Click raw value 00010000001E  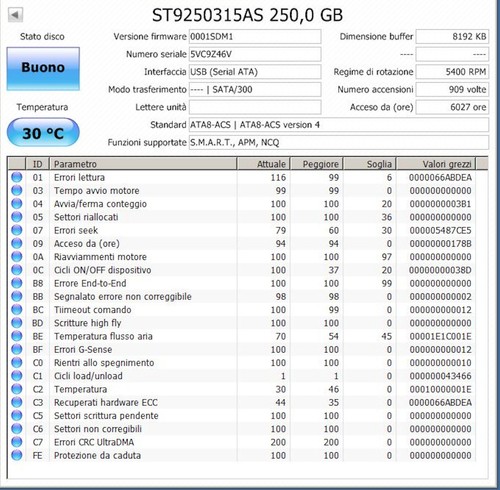point(440,389)
